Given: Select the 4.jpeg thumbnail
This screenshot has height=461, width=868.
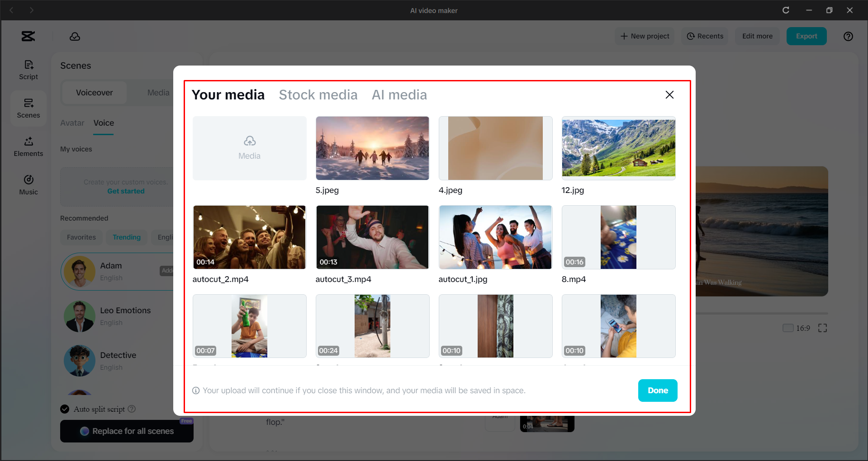Looking at the screenshot, I should [495, 148].
